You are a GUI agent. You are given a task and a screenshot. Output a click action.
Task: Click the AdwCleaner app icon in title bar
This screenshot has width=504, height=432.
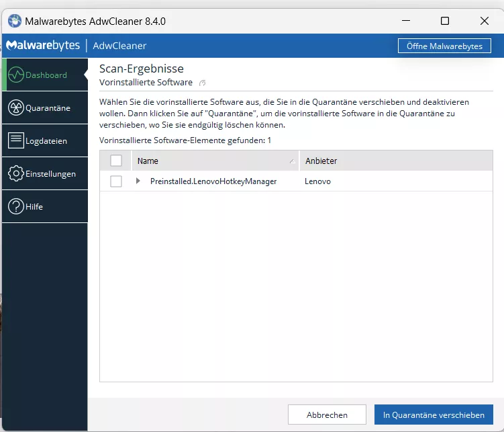point(14,21)
